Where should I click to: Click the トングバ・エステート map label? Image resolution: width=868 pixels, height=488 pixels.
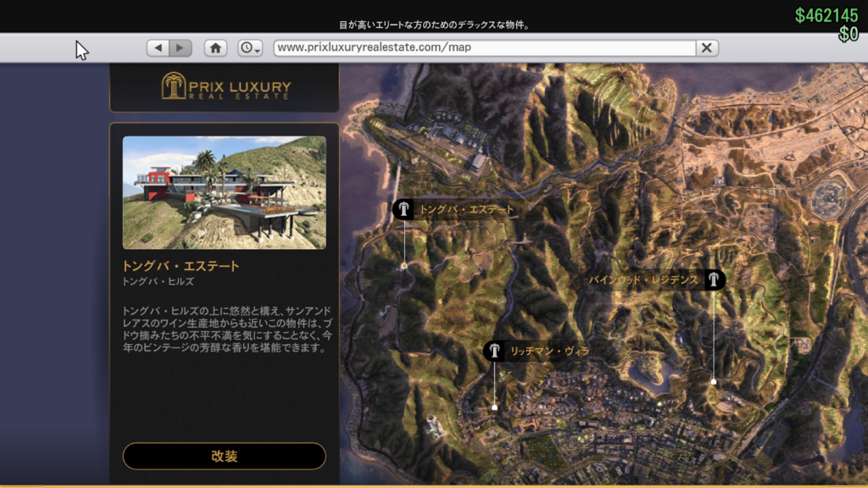click(466, 209)
